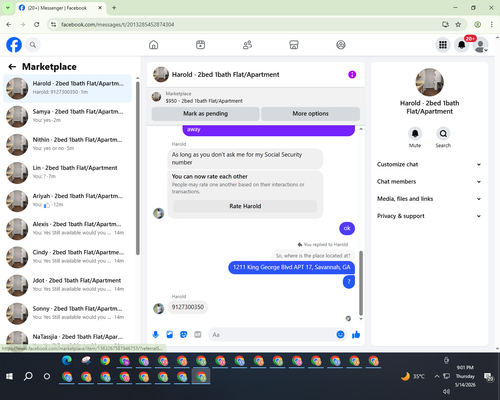The width and height of the screenshot is (500, 400).
Task: Bookmark this page with the star
Action: point(458,24)
